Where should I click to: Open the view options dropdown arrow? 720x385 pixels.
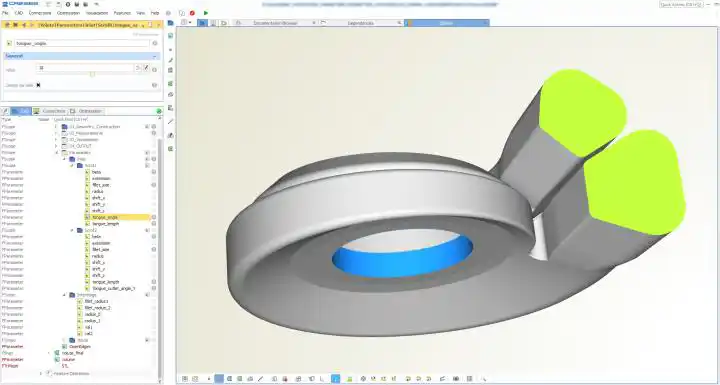190,23
